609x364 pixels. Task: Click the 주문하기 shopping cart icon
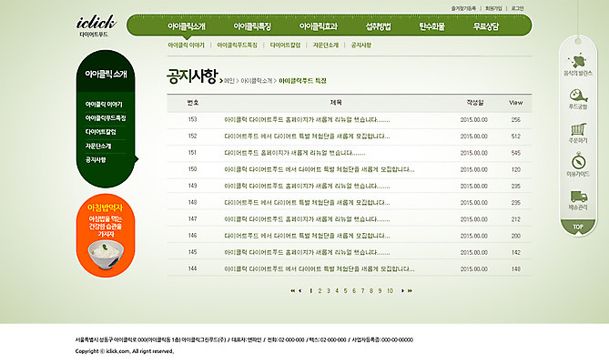pos(578,129)
